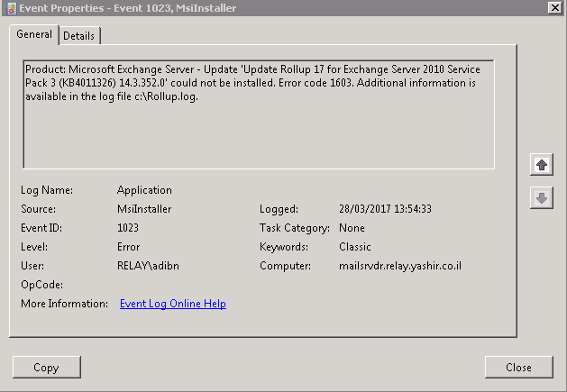The image size is (567, 392).
Task: Click the Log Name: label
Action: [x=47, y=190]
